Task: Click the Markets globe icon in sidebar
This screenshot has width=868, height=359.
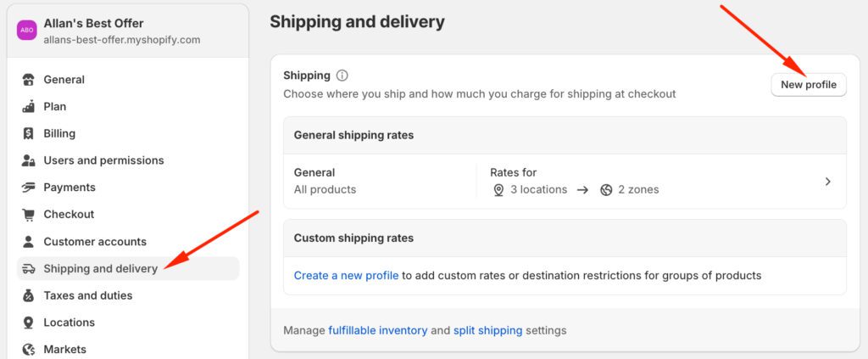Action: pos(29,349)
